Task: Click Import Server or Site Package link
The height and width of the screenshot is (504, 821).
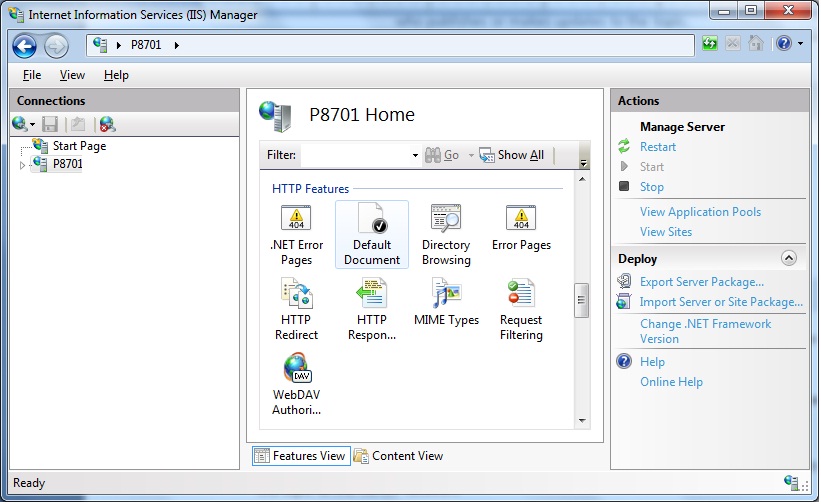Action: tap(722, 302)
